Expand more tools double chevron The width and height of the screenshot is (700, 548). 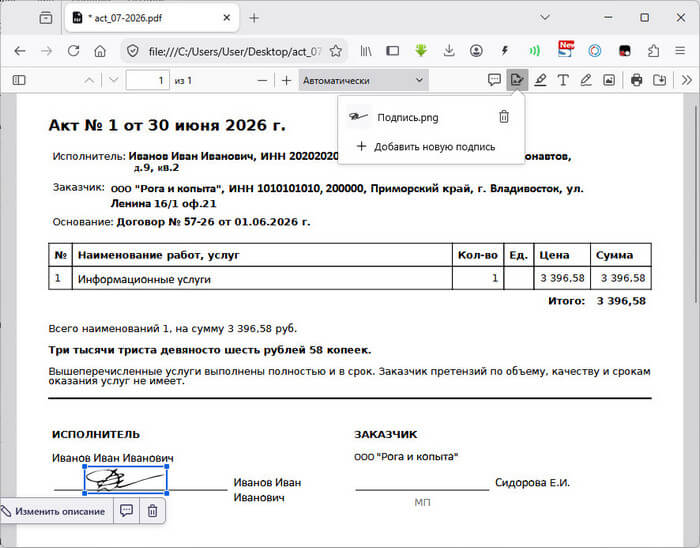point(687,80)
